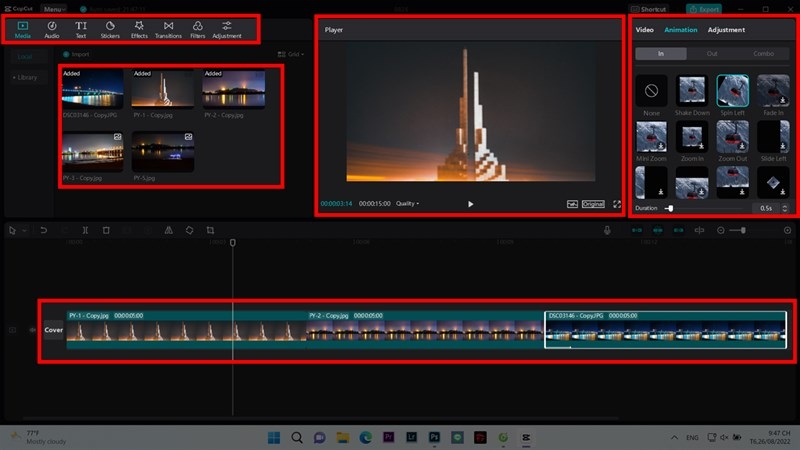This screenshot has height=450, width=800.
Task: Open the Text tool panel
Action: tap(81, 28)
